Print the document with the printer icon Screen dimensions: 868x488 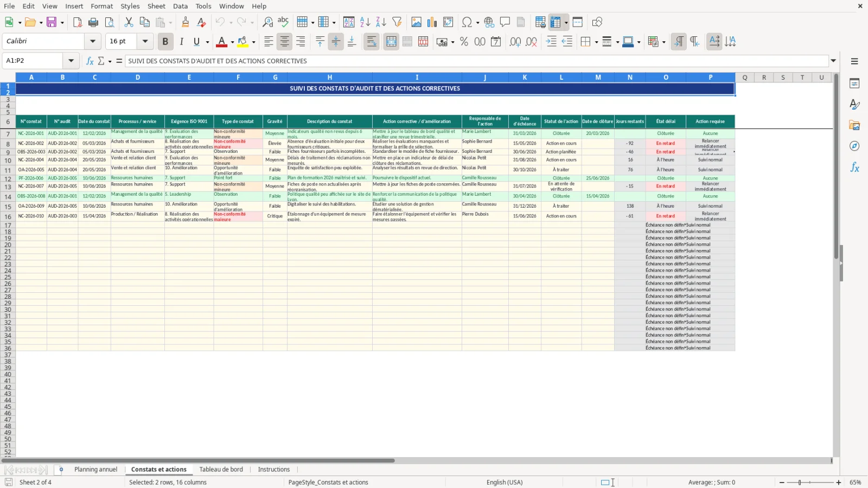[93, 22]
